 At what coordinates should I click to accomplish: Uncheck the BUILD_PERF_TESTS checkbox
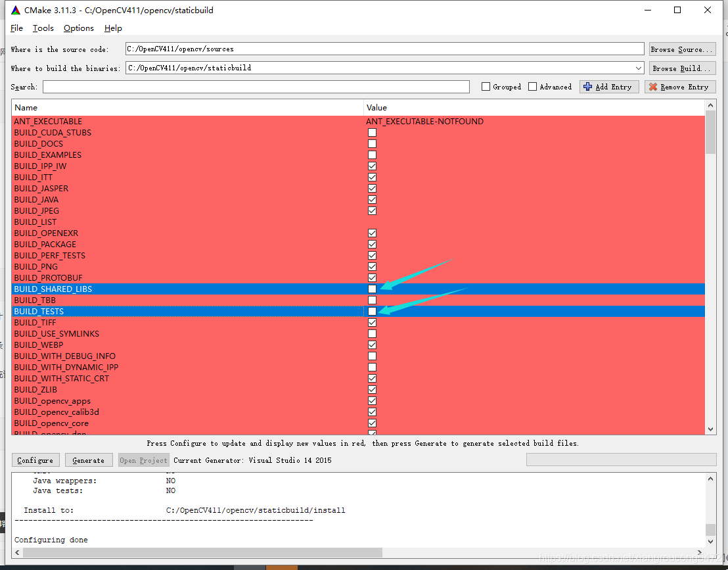click(372, 256)
